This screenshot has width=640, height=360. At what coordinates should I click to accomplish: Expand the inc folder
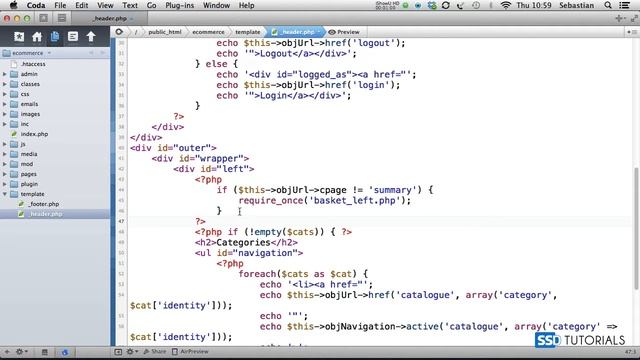pos(5,124)
